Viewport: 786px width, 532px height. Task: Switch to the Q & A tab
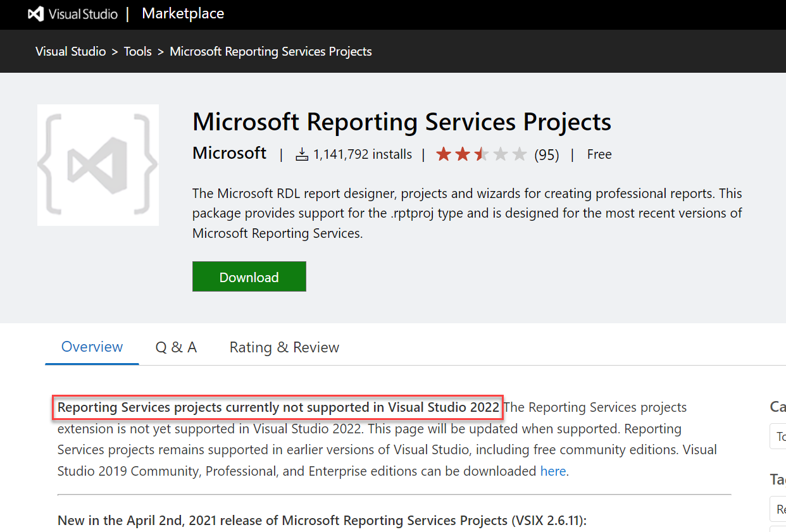[x=176, y=347]
